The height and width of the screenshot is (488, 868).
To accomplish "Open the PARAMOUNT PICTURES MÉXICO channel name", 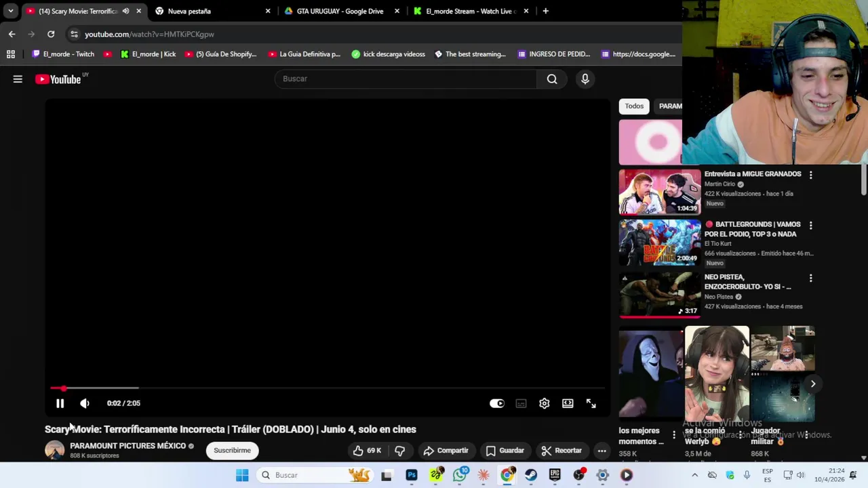I will tap(127, 446).
